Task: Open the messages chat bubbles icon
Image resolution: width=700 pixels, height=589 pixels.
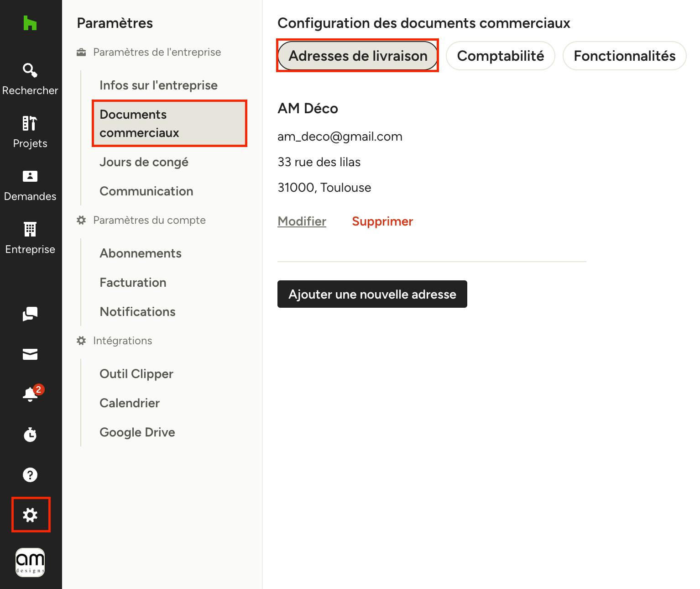Action: (x=30, y=314)
